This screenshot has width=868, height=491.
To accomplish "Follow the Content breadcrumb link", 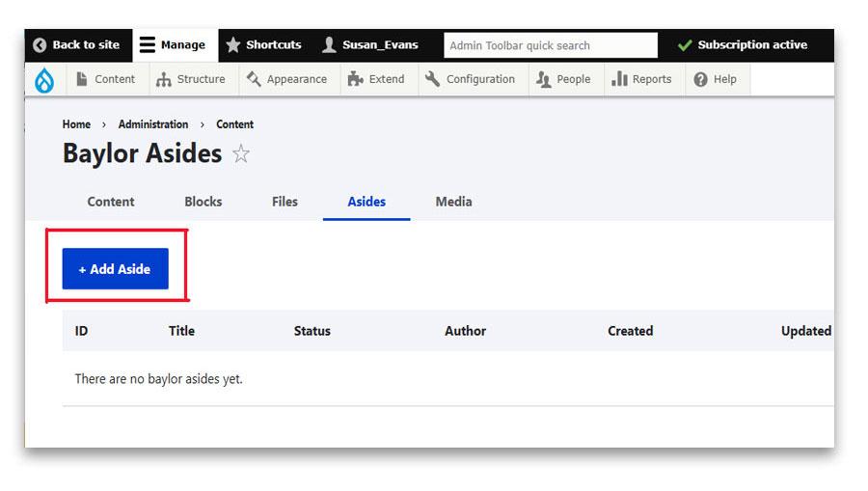I will coord(234,124).
